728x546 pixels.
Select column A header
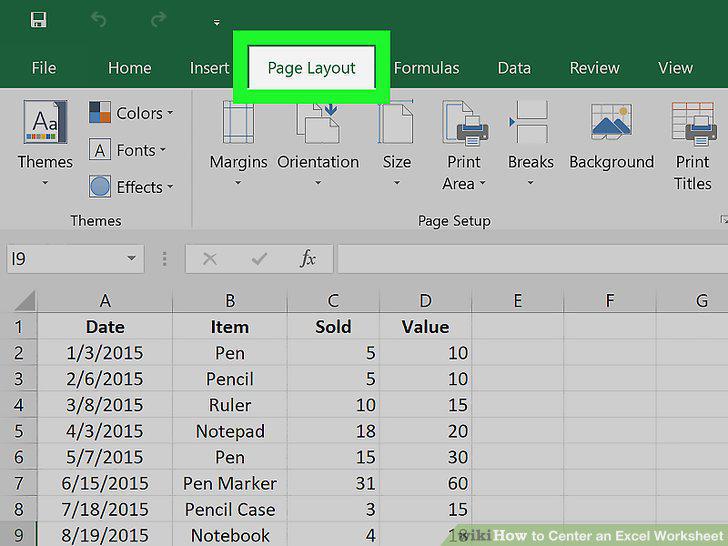point(105,300)
